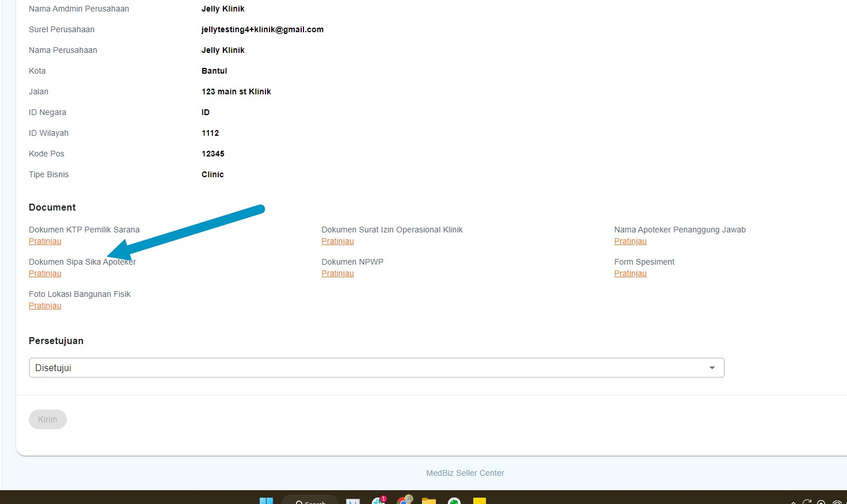Click the ID Negara value 'ID'
Viewport: 847px width, 504px height.
(x=206, y=112)
